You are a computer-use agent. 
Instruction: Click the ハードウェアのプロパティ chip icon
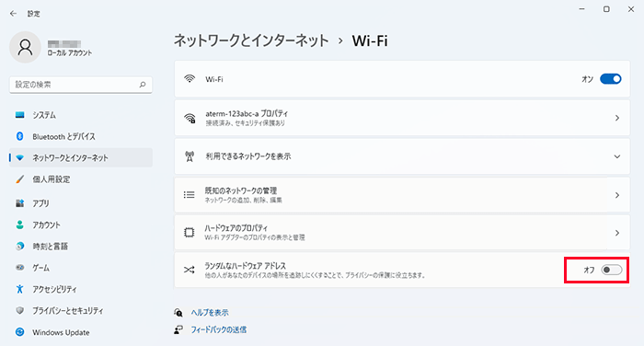[189, 233]
